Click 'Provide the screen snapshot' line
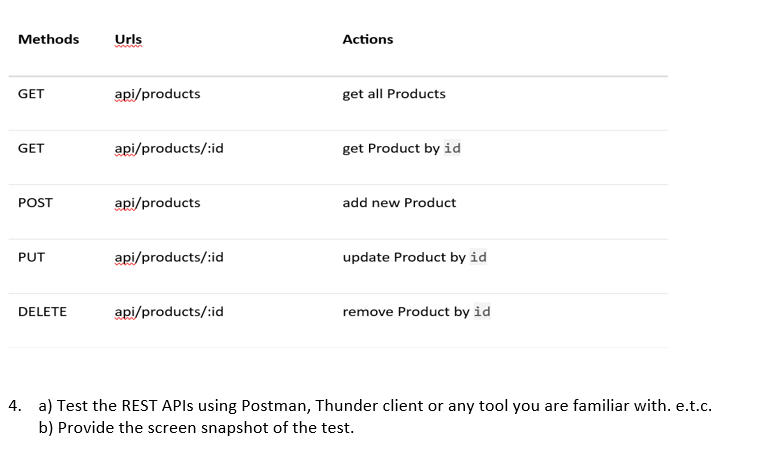Viewport: 757px width, 471px height. (x=196, y=428)
